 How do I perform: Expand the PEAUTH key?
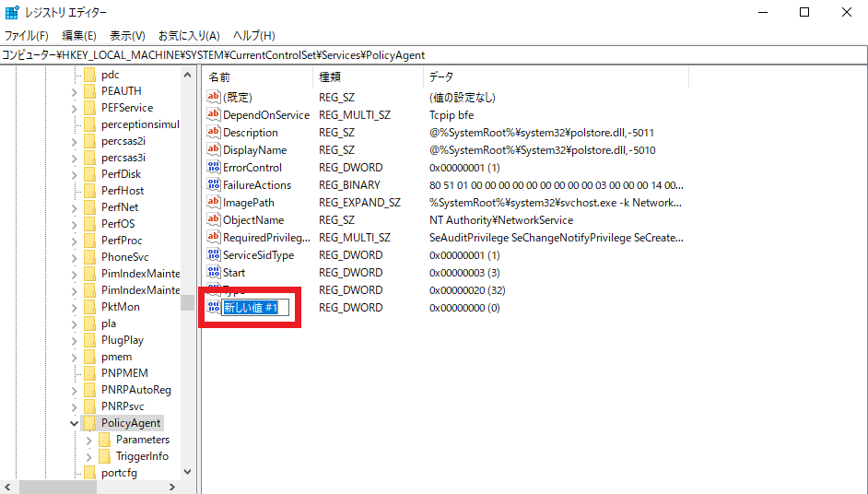(75, 92)
